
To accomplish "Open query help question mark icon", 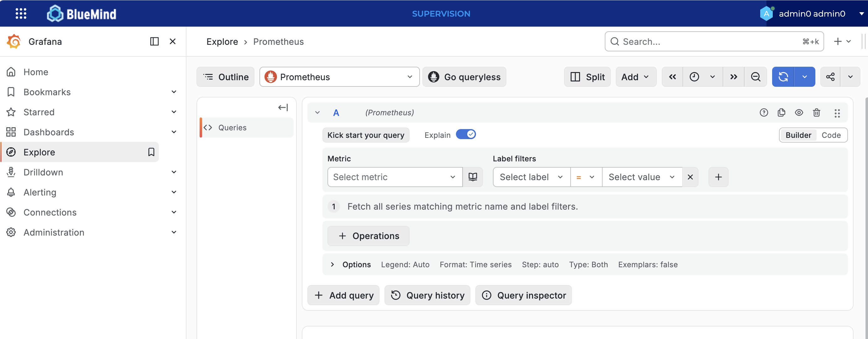I will coord(764,112).
